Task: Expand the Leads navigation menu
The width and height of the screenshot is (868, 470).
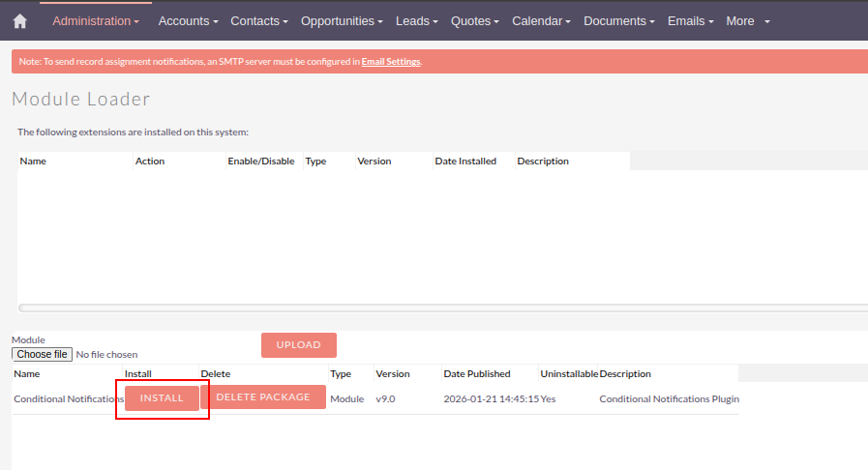Action: 417,21
